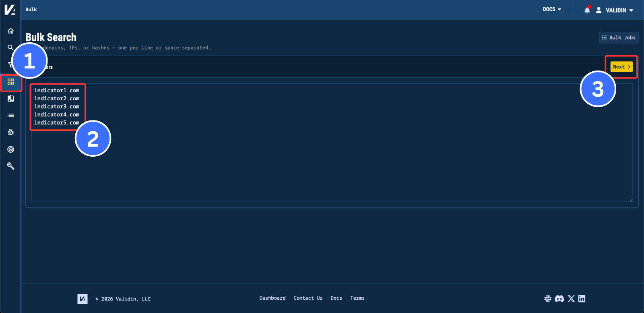Click the line indicator2.com
The height and width of the screenshot is (313, 644).
point(57,98)
